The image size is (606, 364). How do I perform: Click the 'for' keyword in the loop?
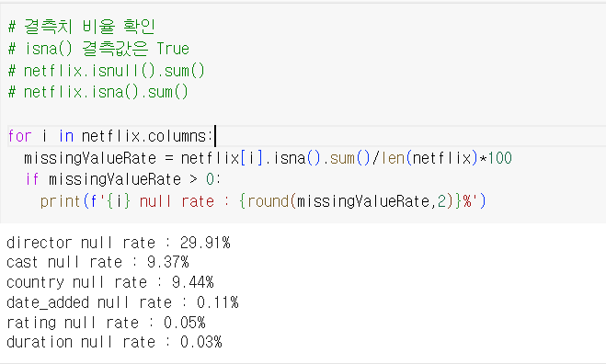click(x=19, y=136)
